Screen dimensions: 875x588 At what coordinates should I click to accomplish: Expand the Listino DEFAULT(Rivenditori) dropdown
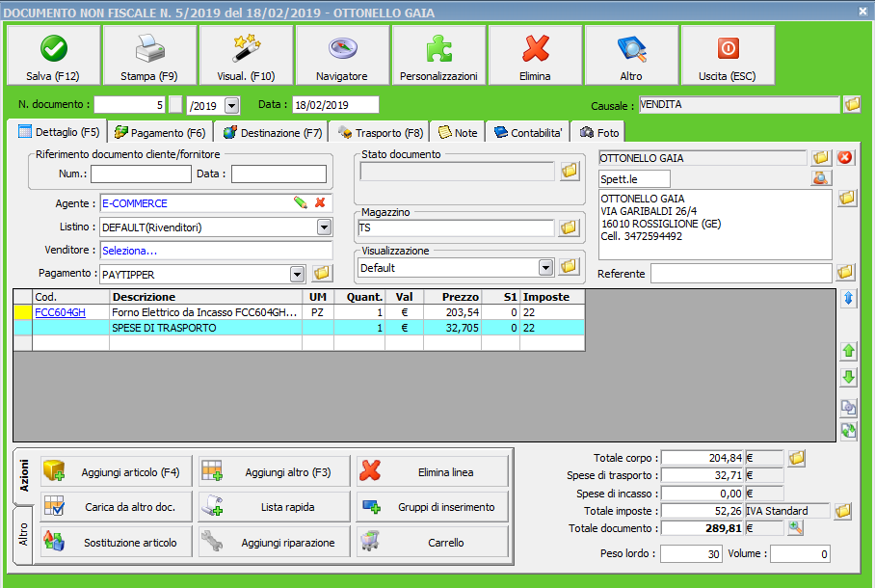click(324, 227)
